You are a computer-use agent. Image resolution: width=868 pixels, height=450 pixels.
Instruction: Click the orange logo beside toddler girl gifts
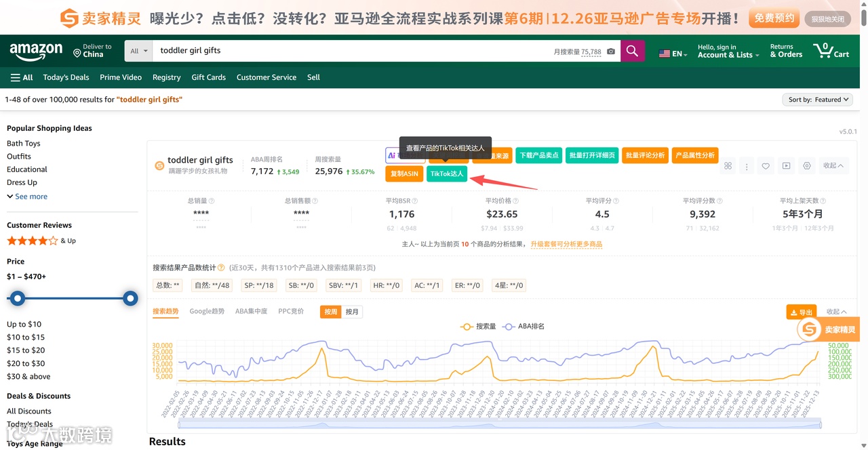pos(159,165)
